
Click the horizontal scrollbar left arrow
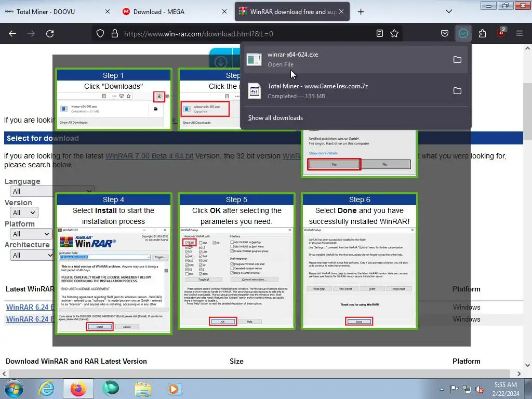tap(4, 374)
